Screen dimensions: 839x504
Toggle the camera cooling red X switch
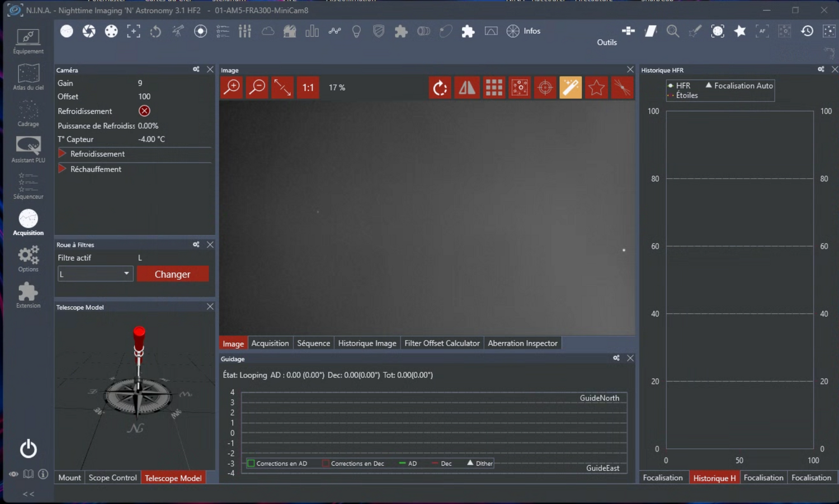tap(144, 111)
